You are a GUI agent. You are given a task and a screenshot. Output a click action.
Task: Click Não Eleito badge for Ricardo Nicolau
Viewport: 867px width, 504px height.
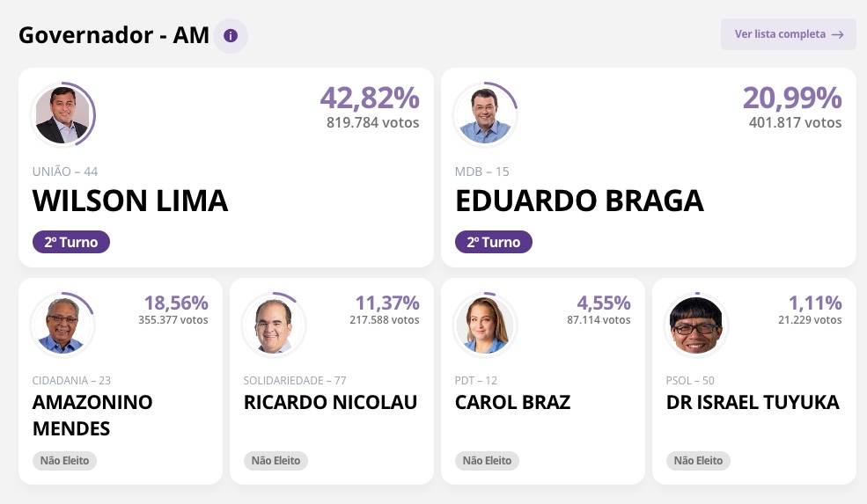click(276, 460)
